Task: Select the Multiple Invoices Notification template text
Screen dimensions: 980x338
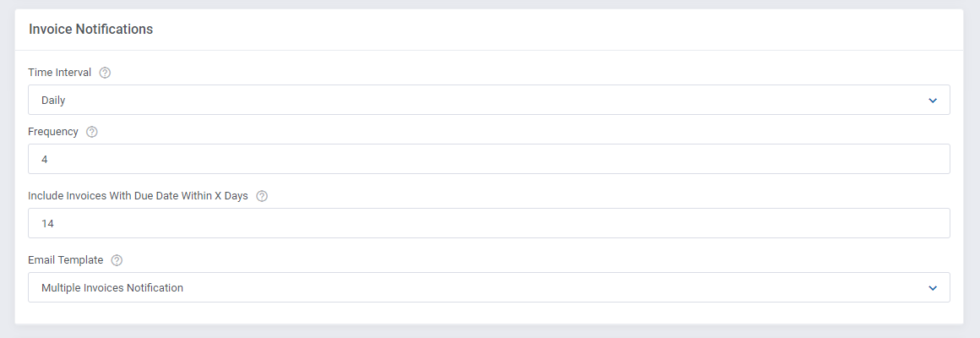Action: coord(112,288)
